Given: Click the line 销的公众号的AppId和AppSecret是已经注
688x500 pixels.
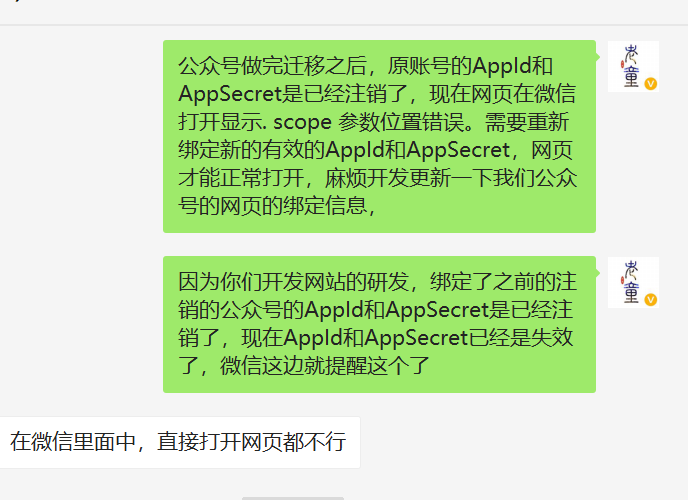Looking at the screenshot, I should coord(376,310).
